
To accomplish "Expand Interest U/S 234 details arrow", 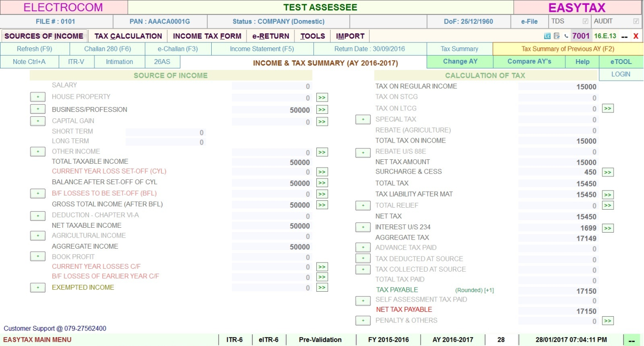I will pos(607,228).
